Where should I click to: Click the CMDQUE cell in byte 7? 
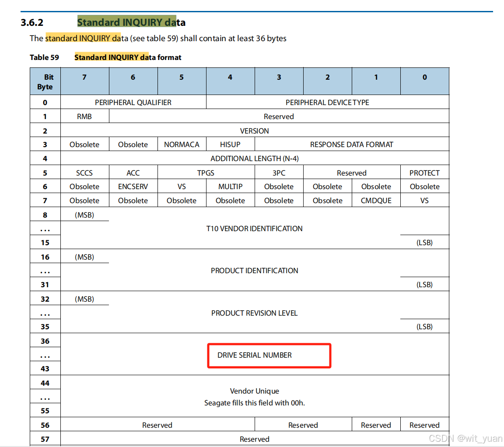[x=376, y=200]
